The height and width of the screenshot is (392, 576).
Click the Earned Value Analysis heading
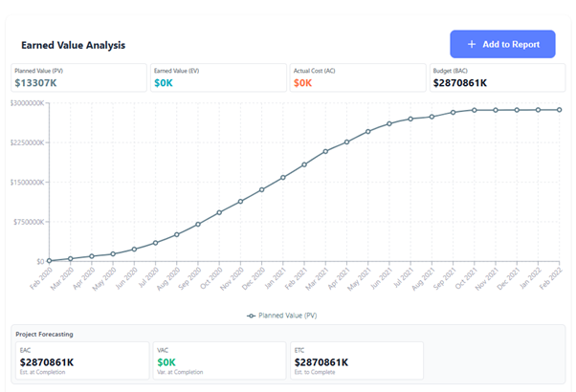tap(73, 45)
